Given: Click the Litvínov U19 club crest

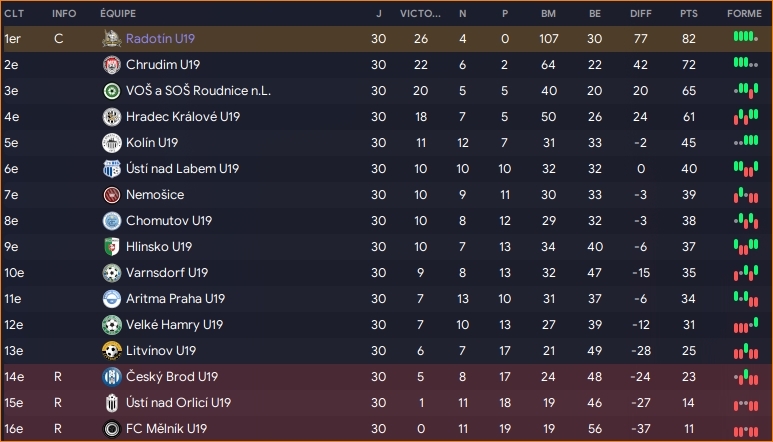Looking at the screenshot, I should tap(111, 350).
